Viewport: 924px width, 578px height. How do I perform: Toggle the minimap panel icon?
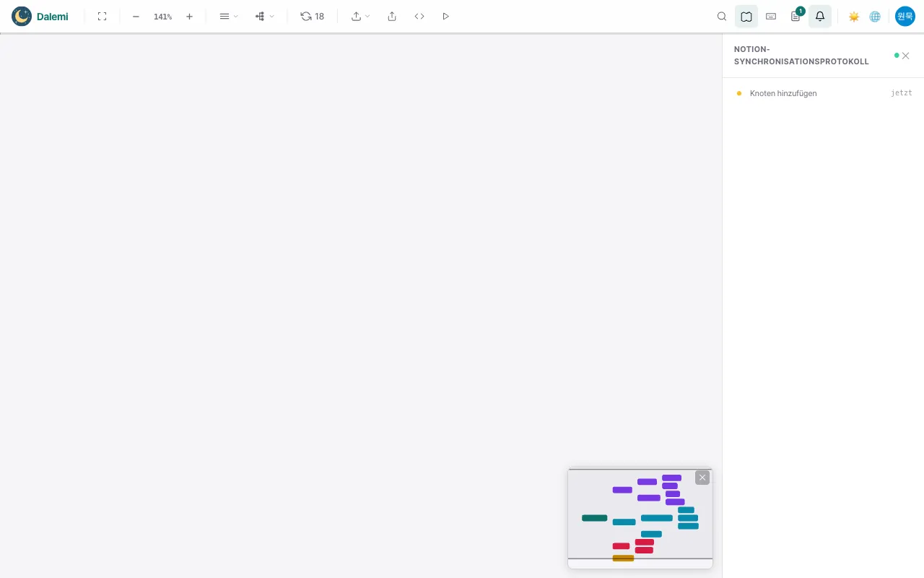coord(746,16)
